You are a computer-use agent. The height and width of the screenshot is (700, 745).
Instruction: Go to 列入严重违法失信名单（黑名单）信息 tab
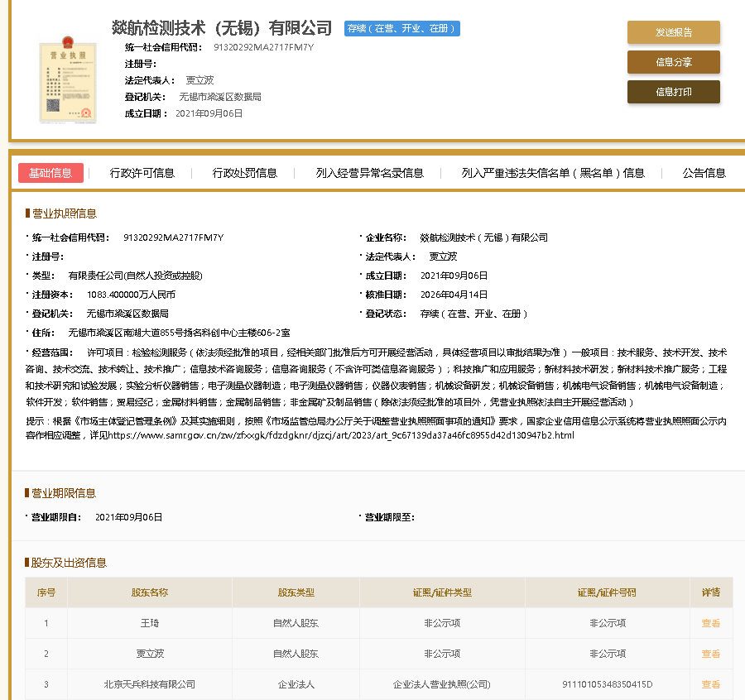(x=553, y=173)
